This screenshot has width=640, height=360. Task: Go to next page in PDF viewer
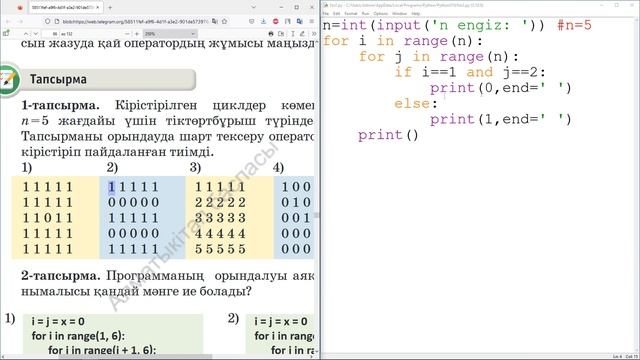coord(36,33)
